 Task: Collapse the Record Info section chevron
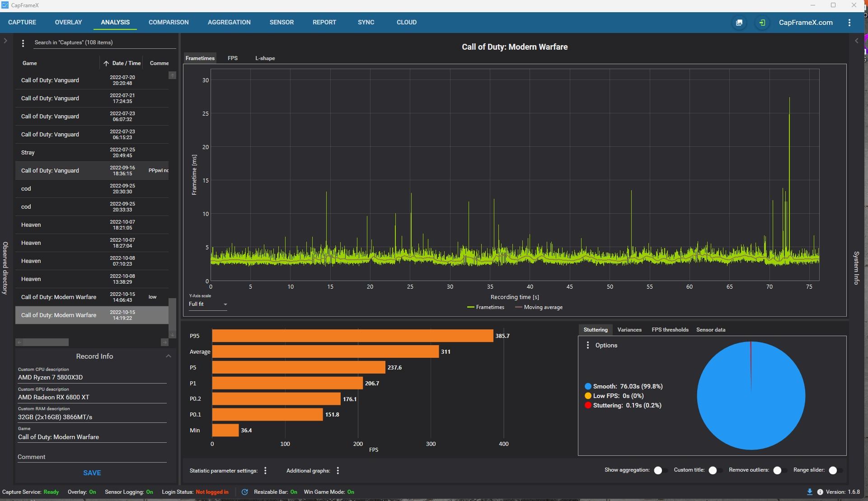(169, 356)
